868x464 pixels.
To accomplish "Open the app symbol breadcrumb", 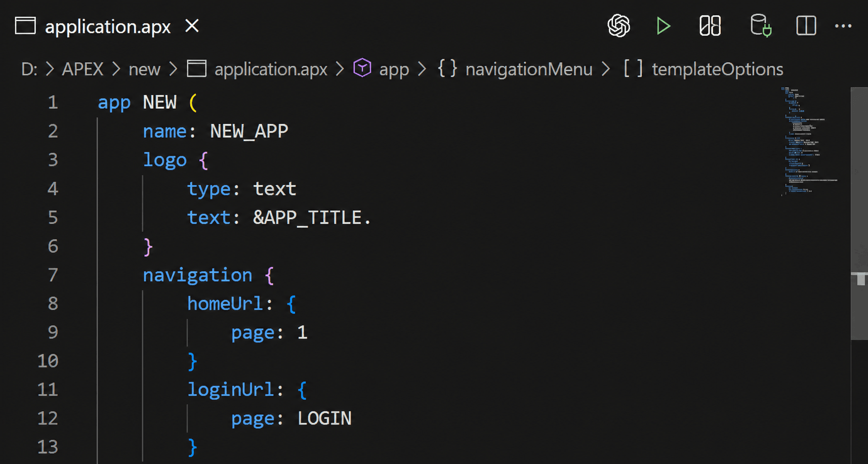I will [x=394, y=69].
